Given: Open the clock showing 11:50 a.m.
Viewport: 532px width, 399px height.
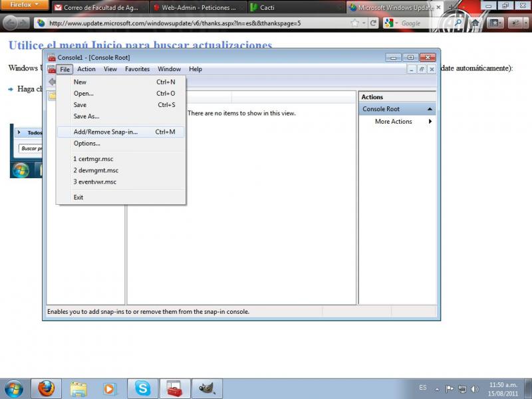Looking at the screenshot, I should 503,389.
